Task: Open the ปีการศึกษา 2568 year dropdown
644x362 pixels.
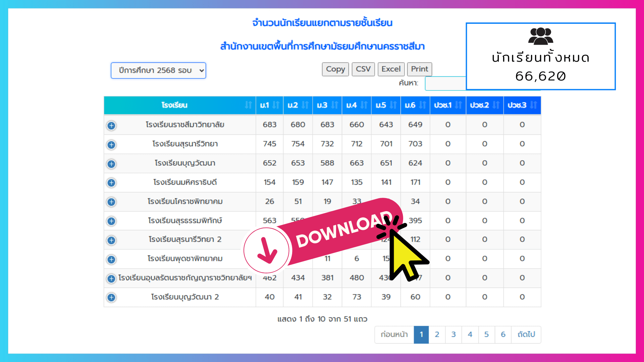Action: (x=158, y=70)
